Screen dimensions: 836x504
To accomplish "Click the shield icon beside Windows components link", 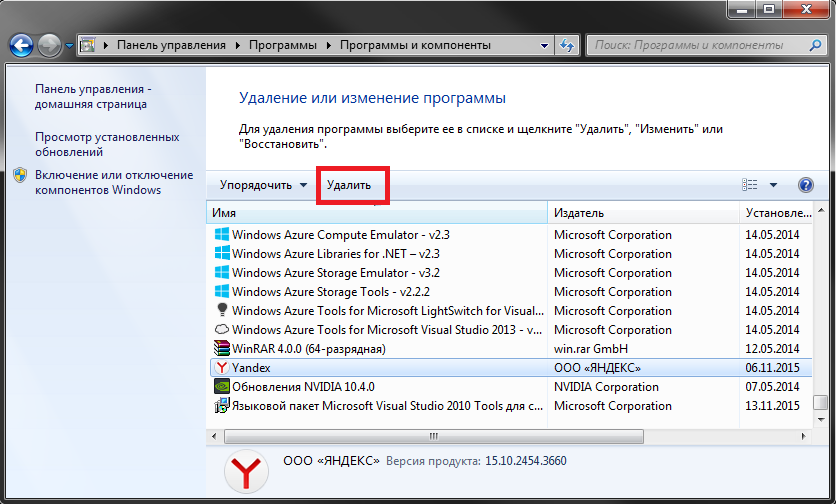I will [20, 175].
